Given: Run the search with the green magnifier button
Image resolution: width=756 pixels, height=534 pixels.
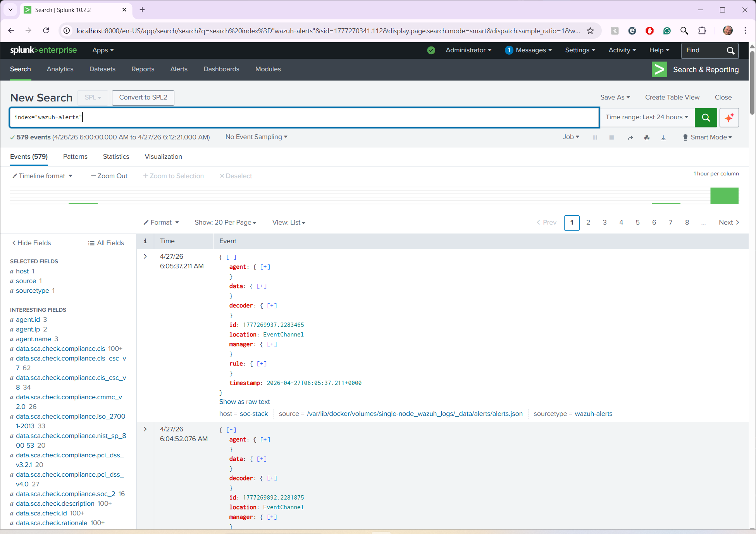Looking at the screenshot, I should (x=706, y=117).
